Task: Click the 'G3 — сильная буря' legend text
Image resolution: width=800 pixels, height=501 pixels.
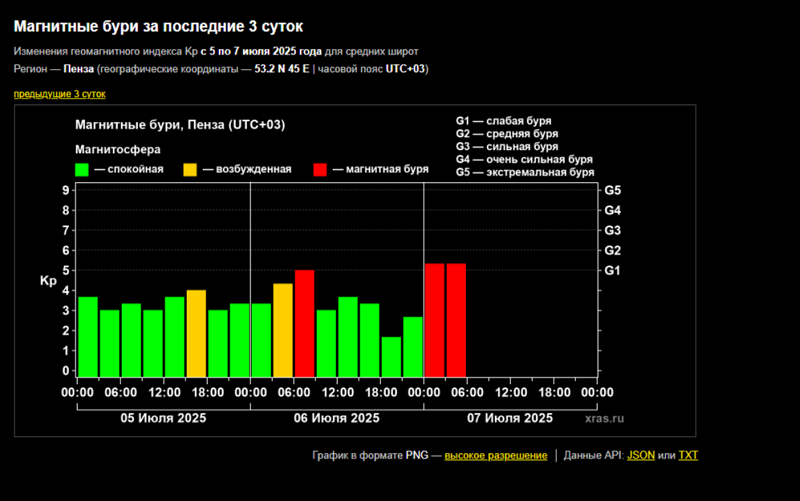Action: (507, 146)
